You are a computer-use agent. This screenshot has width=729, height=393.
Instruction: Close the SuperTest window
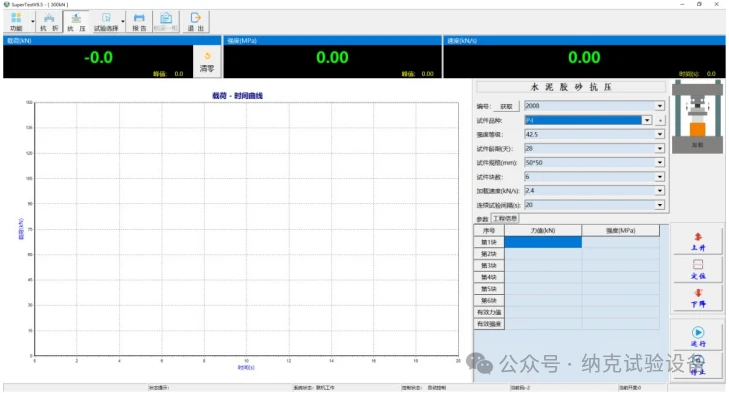(x=716, y=4)
